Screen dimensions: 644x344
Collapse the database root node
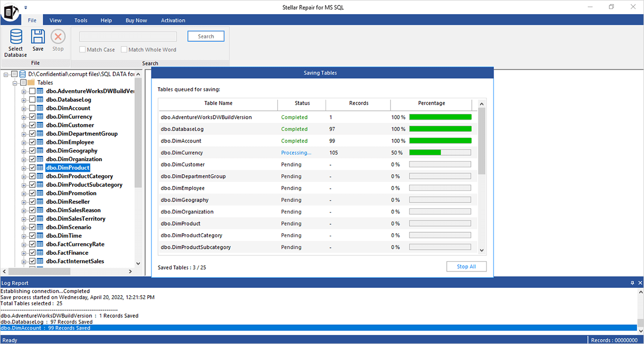tap(6, 74)
